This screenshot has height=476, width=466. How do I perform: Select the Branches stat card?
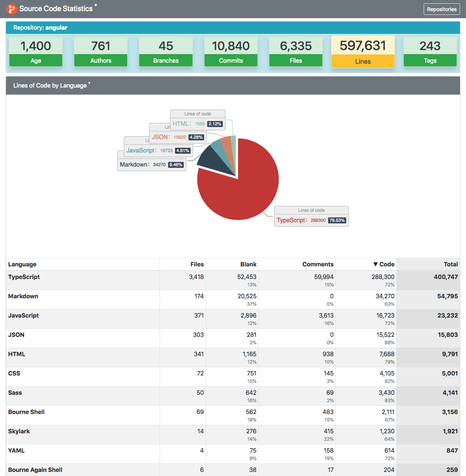[166, 52]
